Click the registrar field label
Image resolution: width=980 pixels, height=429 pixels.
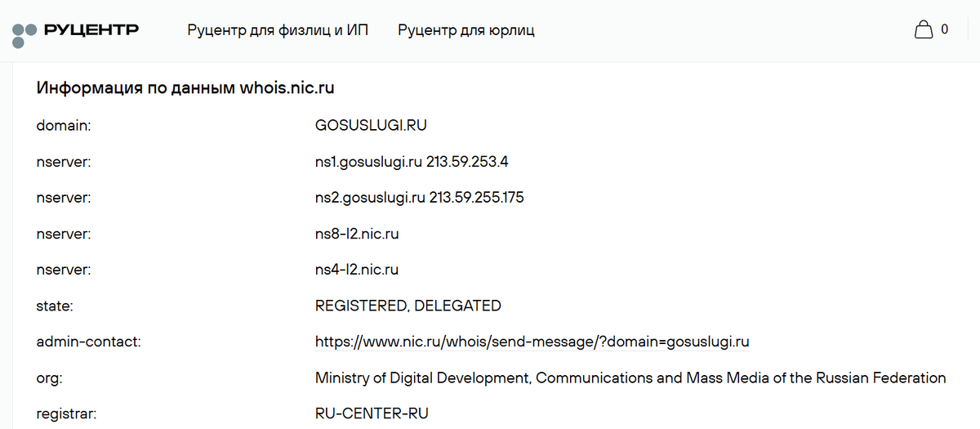point(67,413)
